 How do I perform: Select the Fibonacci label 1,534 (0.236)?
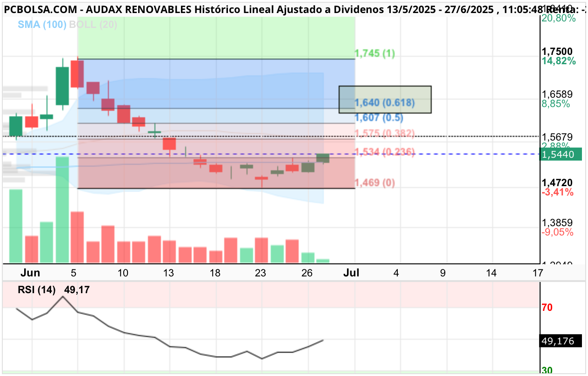pyautogui.click(x=385, y=152)
